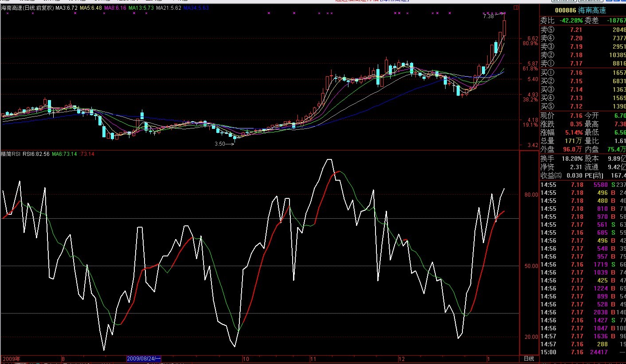
Task: Select the 买① bid price 7.16 row
Action: point(583,73)
